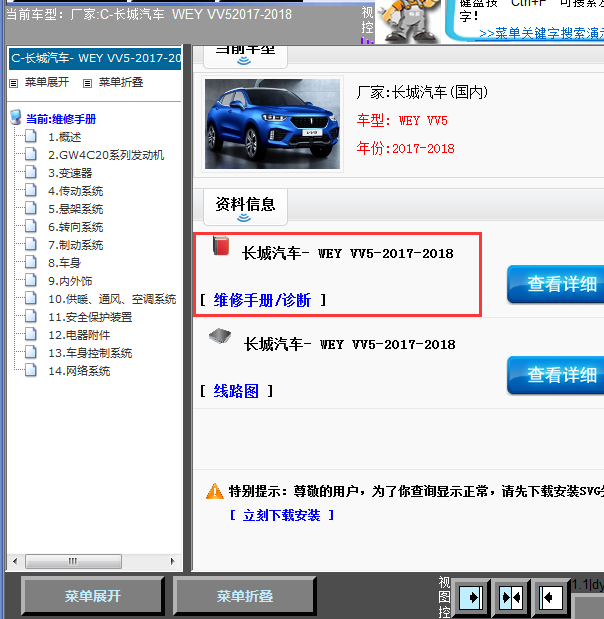Open the 1.概述 tree item

point(64,137)
